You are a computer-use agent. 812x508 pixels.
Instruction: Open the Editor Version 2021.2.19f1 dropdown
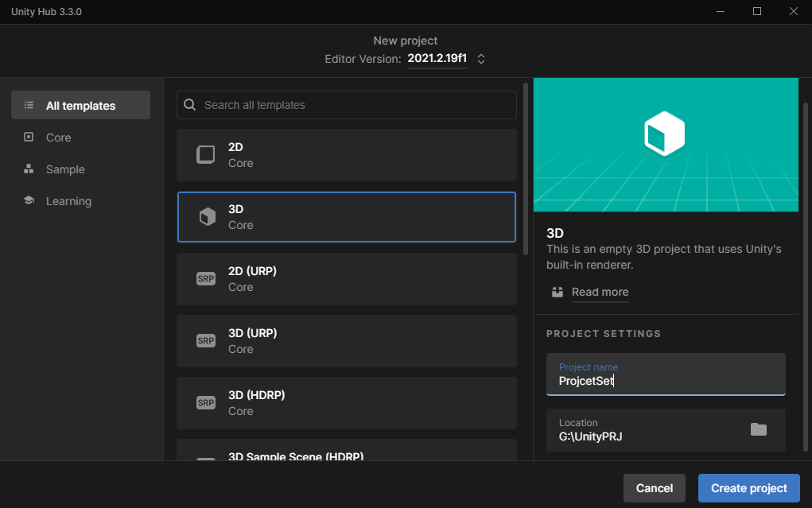437,59
